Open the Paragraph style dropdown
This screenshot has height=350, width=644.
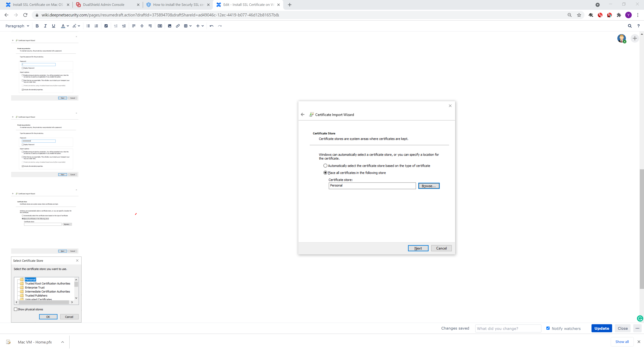pos(17,26)
